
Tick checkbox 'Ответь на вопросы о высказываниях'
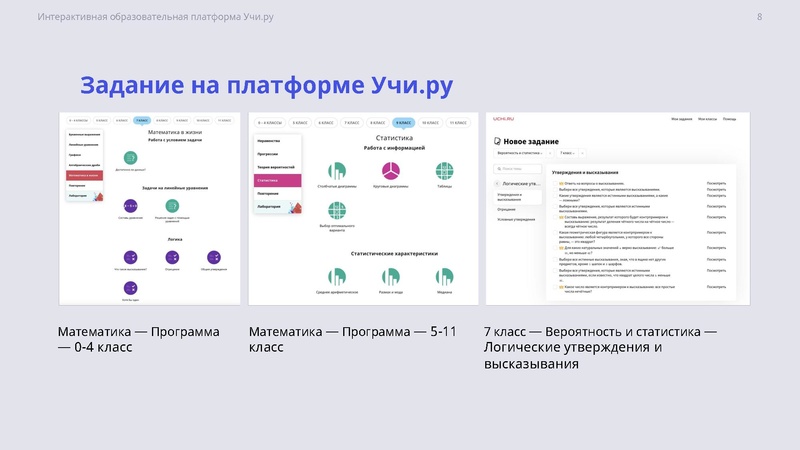coord(555,184)
